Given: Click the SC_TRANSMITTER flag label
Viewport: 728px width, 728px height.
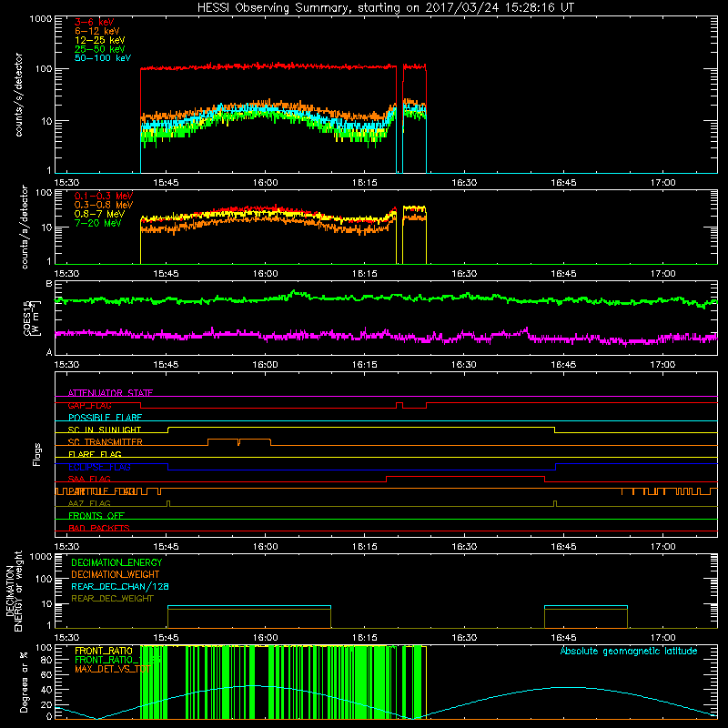Looking at the screenshot, I should tap(106, 441).
